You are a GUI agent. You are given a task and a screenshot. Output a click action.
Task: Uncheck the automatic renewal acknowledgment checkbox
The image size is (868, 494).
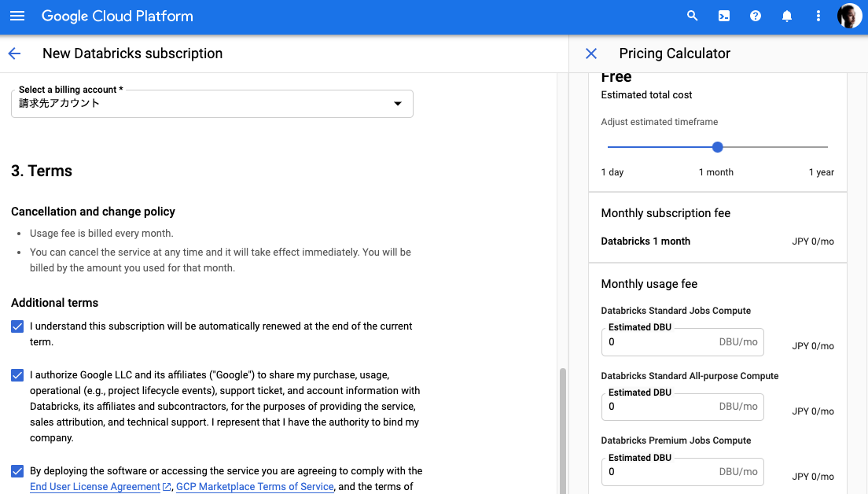(x=17, y=326)
